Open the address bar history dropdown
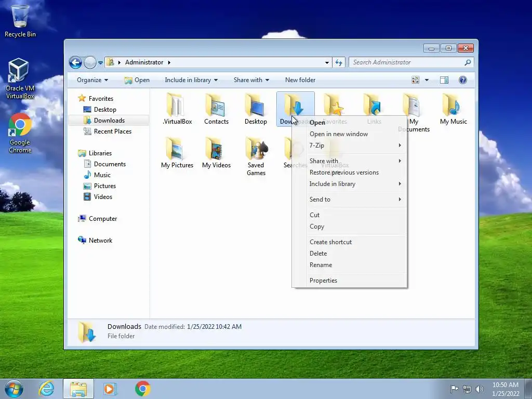Screen dimensions: 532x399 click(327, 62)
